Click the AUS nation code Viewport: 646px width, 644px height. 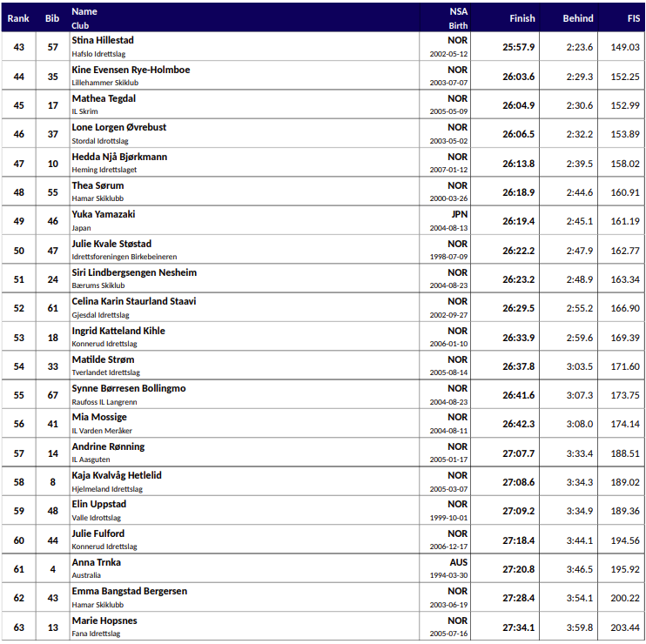point(458,562)
